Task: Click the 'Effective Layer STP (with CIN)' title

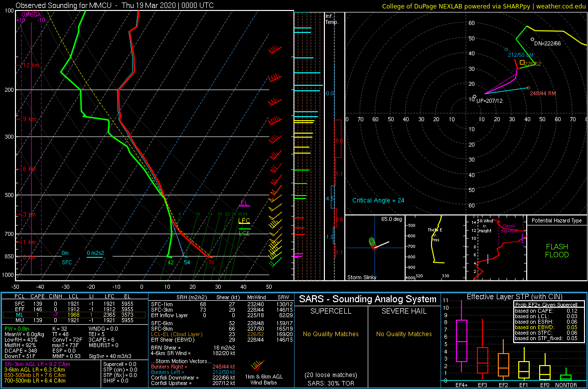Action: pyautogui.click(x=514, y=297)
